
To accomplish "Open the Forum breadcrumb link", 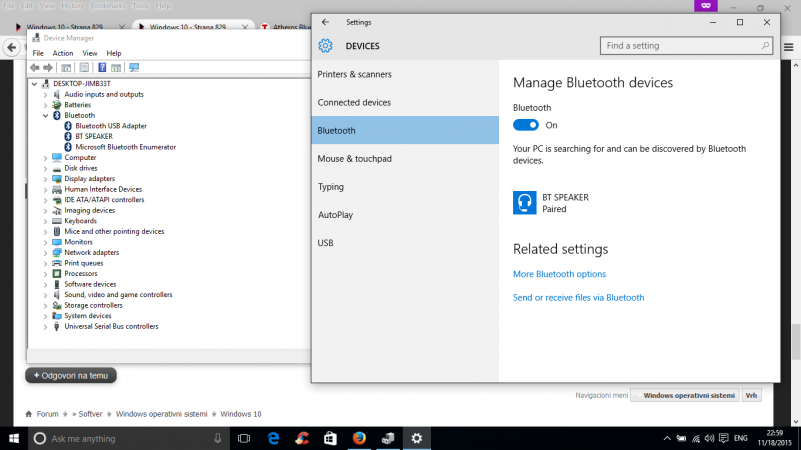I will tap(48, 414).
